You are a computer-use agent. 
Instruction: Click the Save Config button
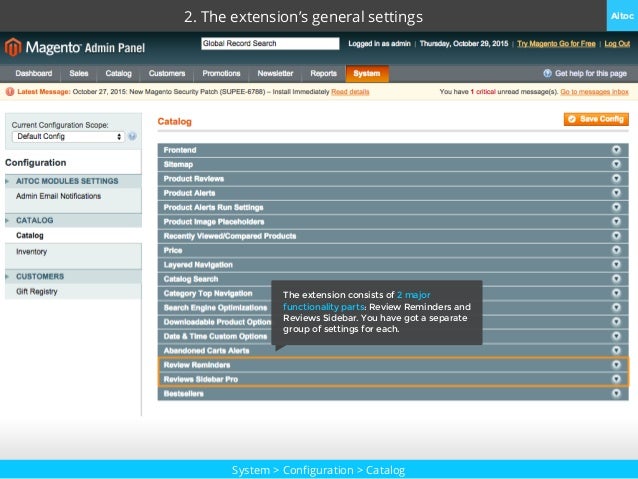tap(596, 119)
